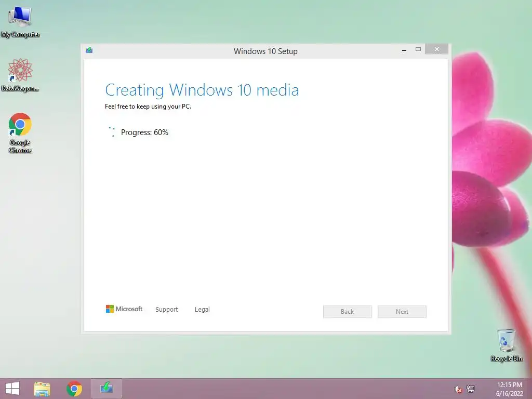Image resolution: width=532 pixels, height=399 pixels.
Task: Click the muted volume tray icon
Action: tap(458, 389)
